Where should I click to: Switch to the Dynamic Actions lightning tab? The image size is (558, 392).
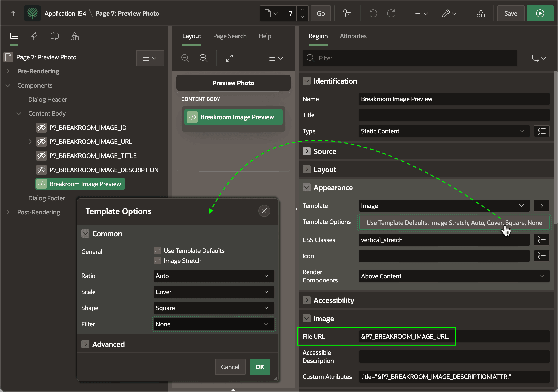34,36
